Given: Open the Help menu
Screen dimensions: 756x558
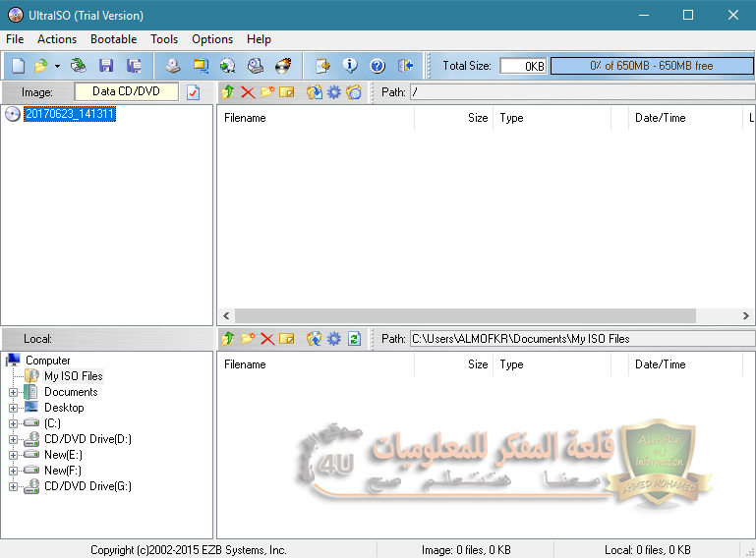Looking at the screenshot, I should tap(259, 39).
